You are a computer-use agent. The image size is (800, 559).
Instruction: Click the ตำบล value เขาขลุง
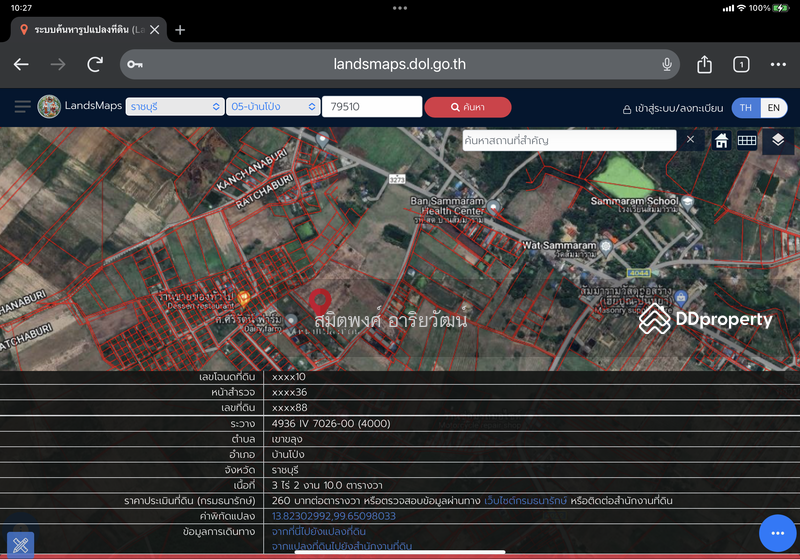(287, 439)
